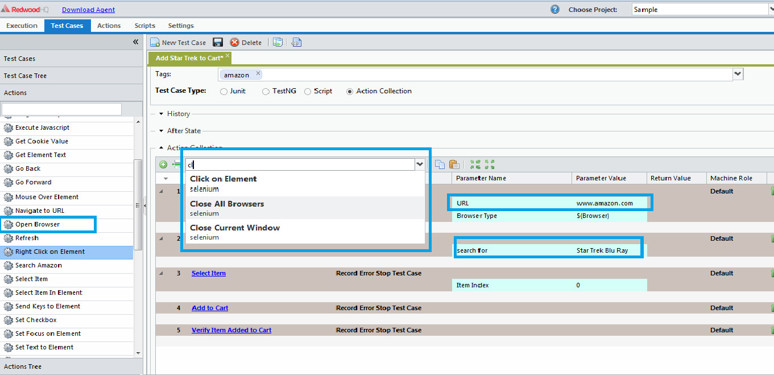Switch to the Scripts tab
The image size is (774, 375).
coord(145,26)
